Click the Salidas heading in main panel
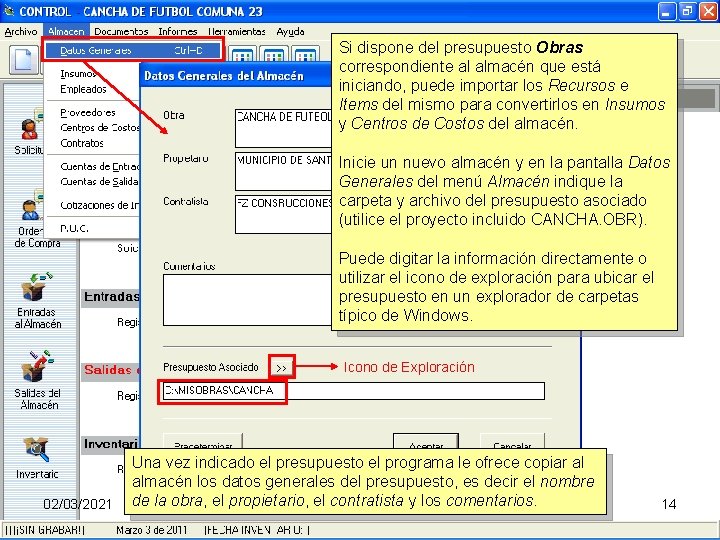 (x=111, y=370)
